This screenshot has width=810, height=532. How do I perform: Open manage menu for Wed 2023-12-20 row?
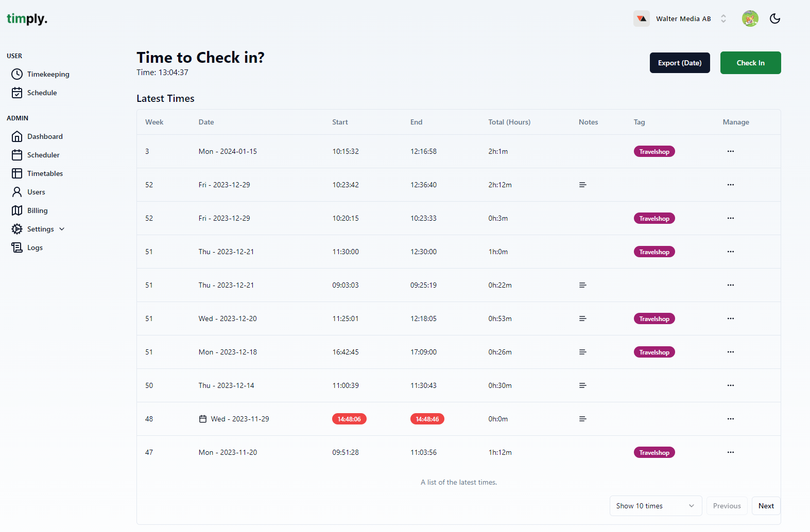pos(731,318)
